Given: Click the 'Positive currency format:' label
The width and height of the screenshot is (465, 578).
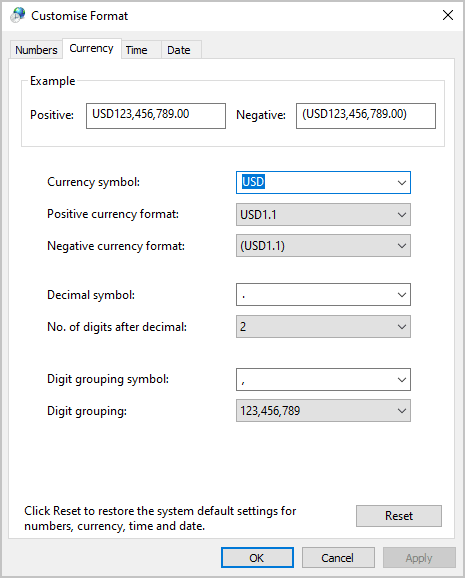Looking at the screenshot, I should [113, 214].
